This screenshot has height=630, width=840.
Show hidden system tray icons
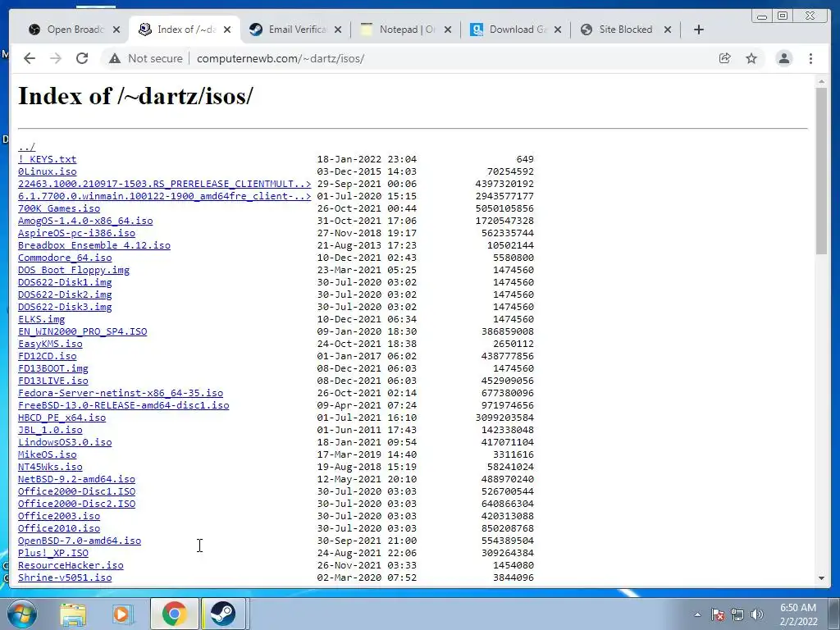(697, 615)
